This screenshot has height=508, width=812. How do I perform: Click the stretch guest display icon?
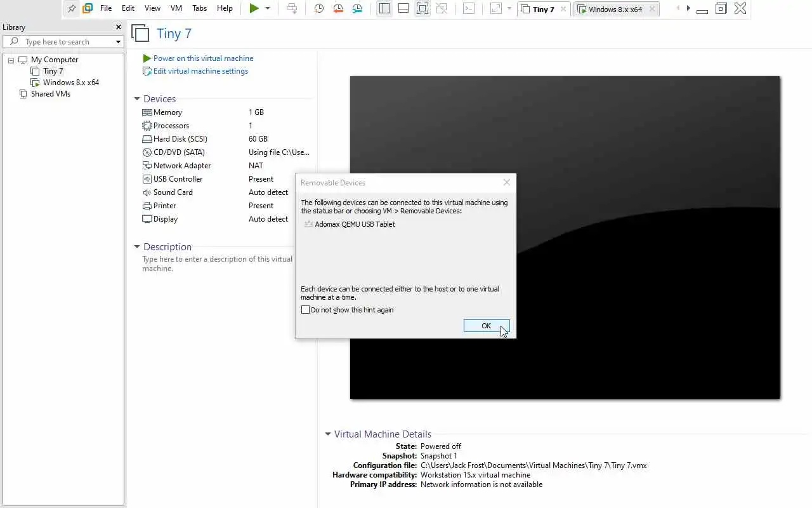[x=496, y=8]
